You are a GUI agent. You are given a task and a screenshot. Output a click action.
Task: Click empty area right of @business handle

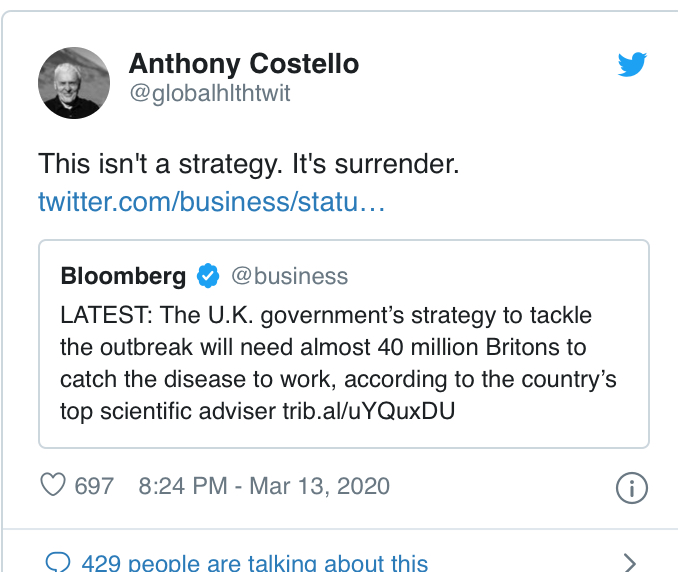point(500,276)
